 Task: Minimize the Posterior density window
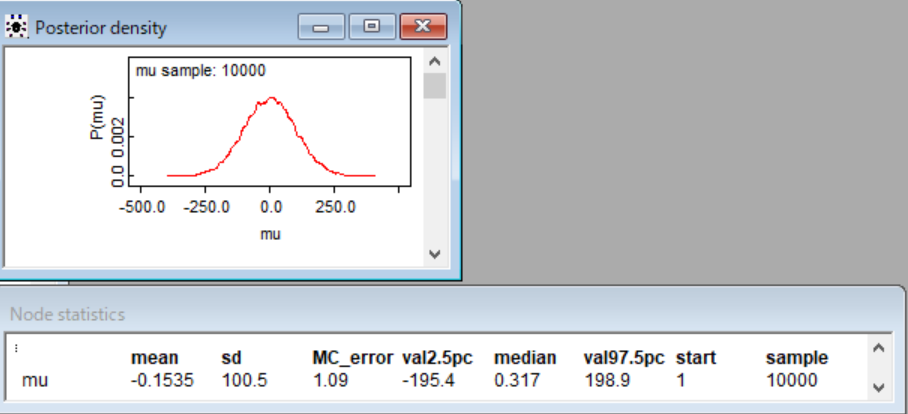[321, 27]
